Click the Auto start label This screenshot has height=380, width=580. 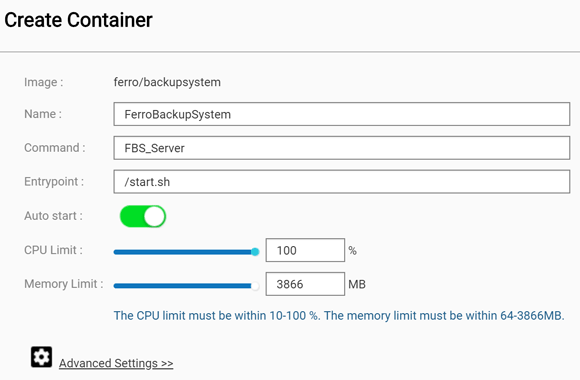[53, 216]
